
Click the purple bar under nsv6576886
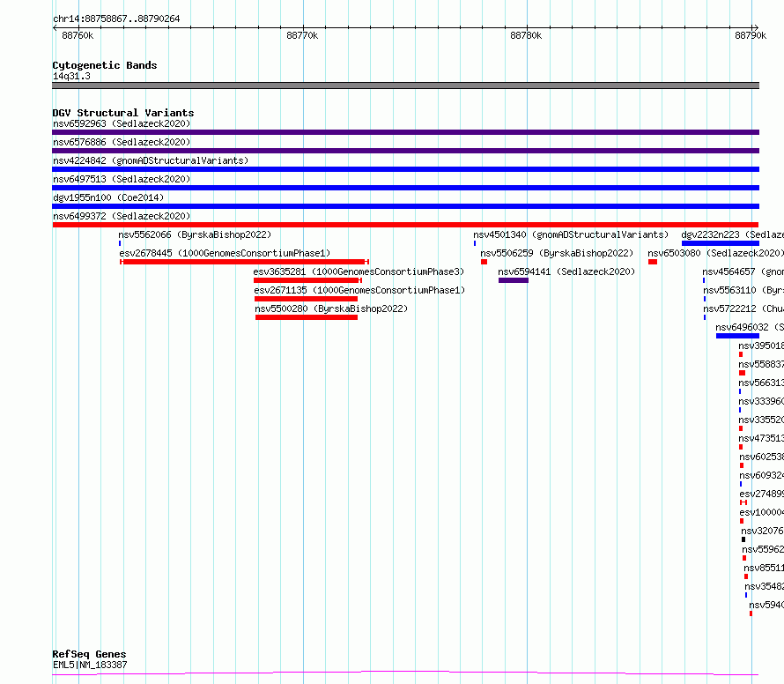coord(405,151)
